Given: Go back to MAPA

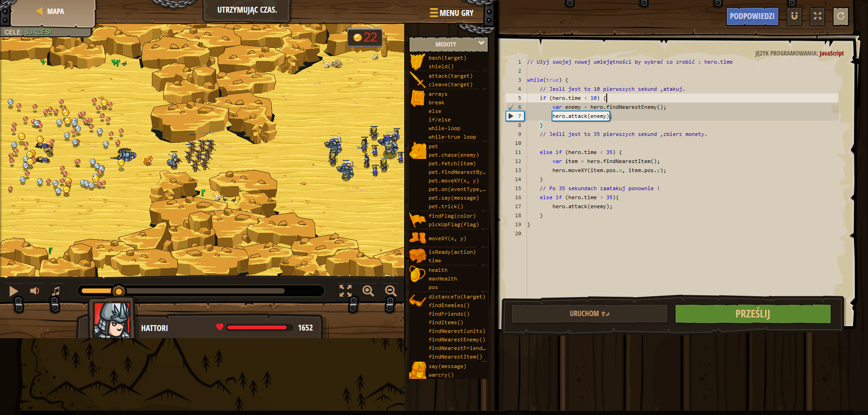Looking at the screenshot, I should click(50, 11).
